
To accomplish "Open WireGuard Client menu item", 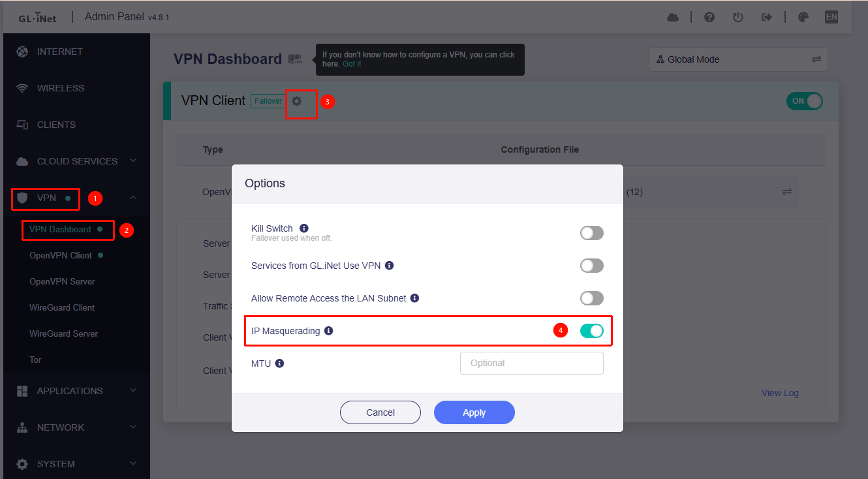I will [x=62, y=307].
